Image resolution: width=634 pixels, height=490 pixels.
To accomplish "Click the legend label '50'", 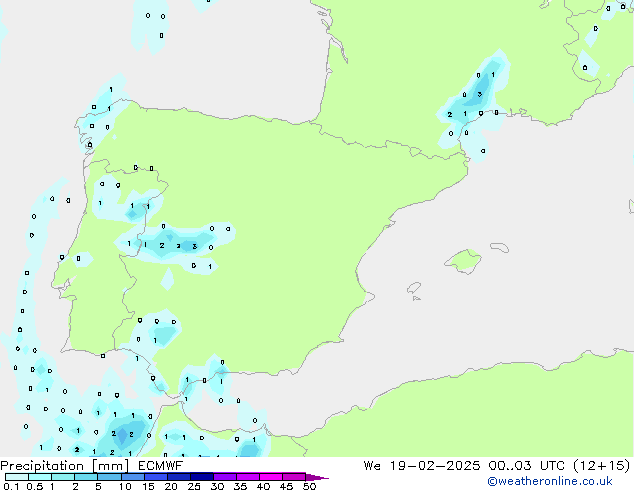I will coord(309,486).
